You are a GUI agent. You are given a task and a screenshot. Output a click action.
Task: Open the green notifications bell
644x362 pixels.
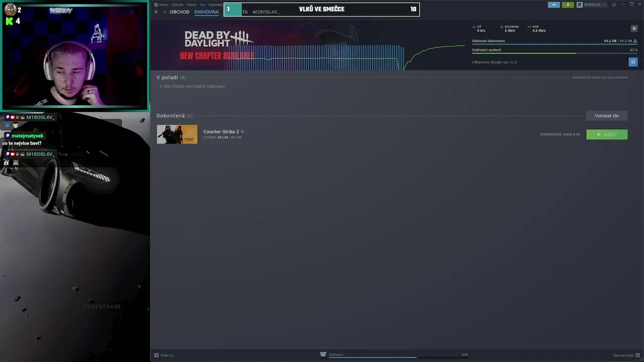click(x=568, y=5)
